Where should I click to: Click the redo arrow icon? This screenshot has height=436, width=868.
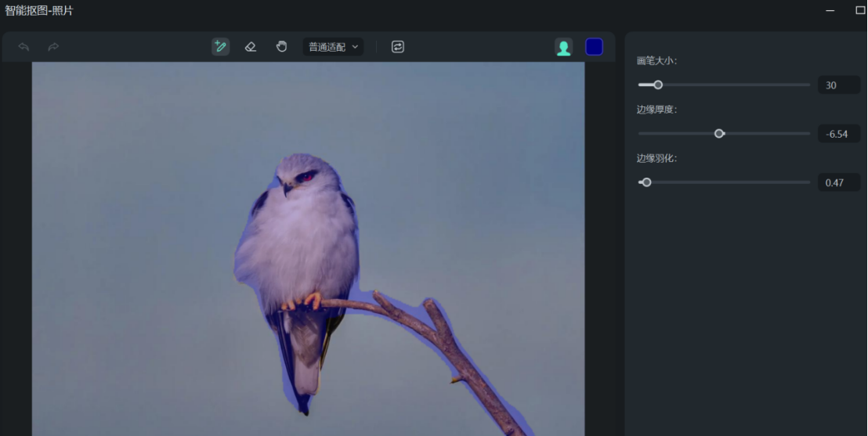pos(53,47)
